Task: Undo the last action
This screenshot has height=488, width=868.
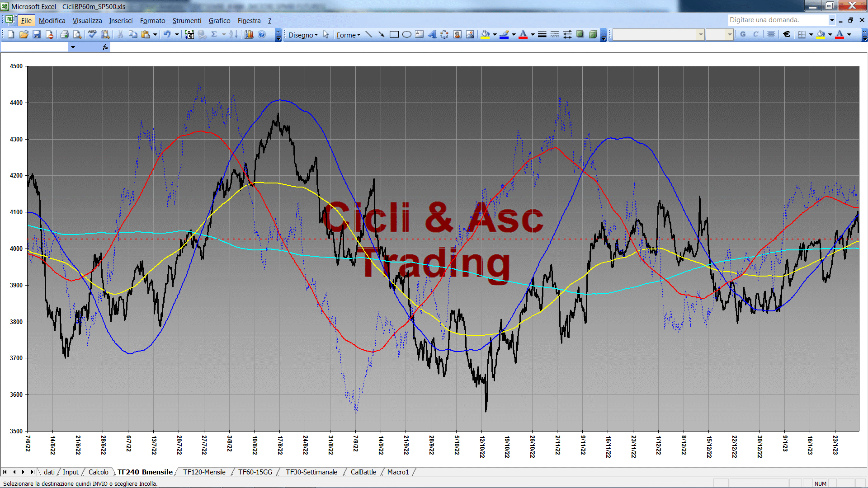Action: 167,34
